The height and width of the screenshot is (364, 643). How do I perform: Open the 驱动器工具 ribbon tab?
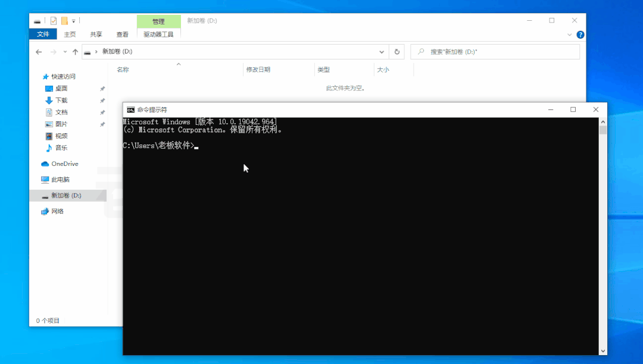(159, 34)
